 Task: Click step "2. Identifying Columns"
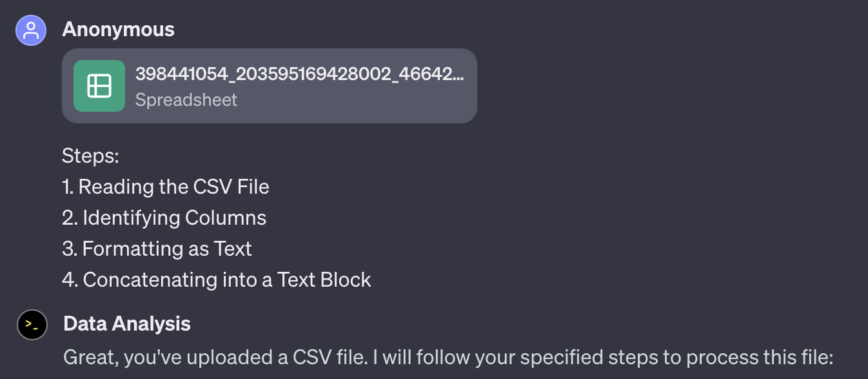[164, 218]
